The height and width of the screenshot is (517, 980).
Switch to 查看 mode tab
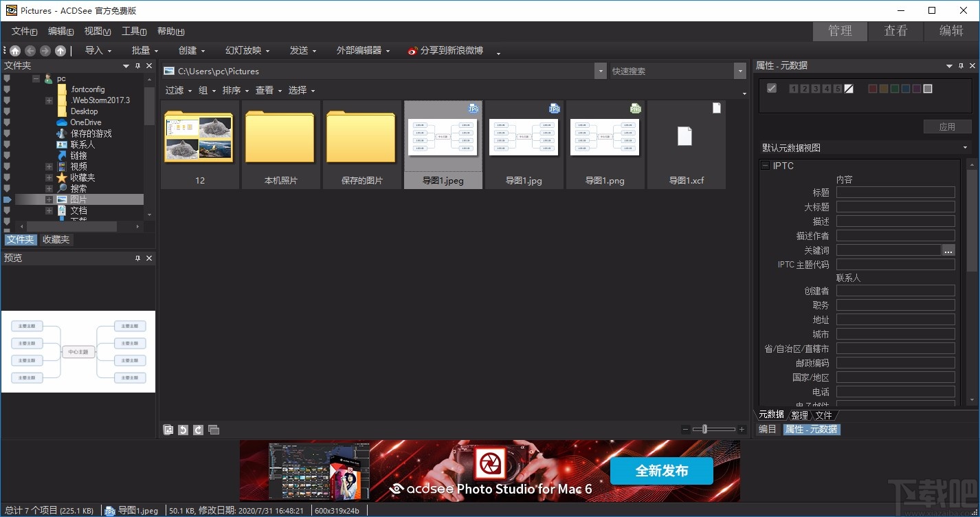click(x=895, y=31)
